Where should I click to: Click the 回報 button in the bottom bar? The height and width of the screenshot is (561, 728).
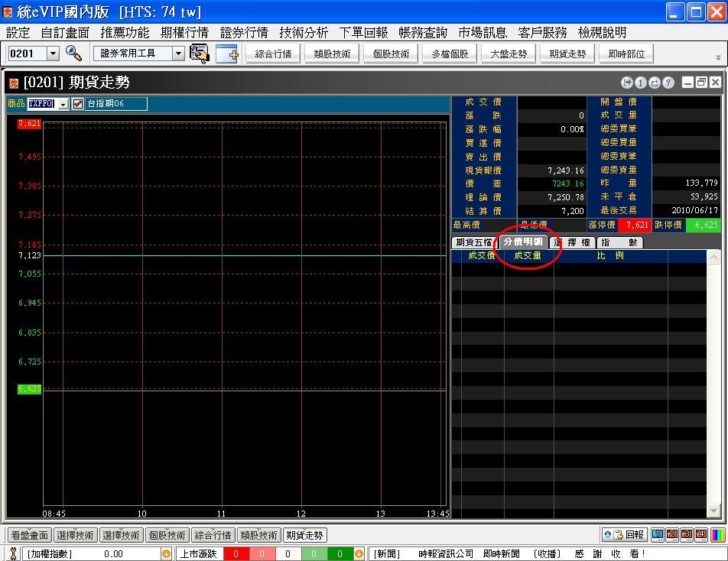pos(625,534)
